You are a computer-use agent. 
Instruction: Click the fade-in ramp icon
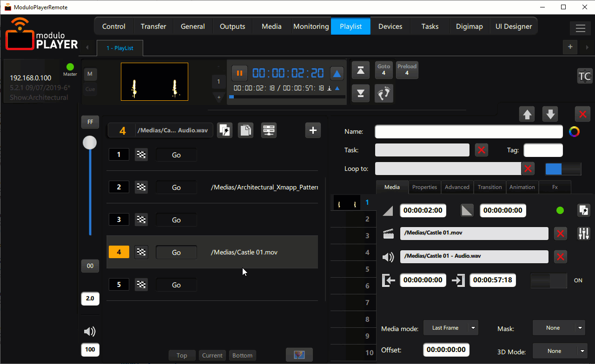(388, 211)
